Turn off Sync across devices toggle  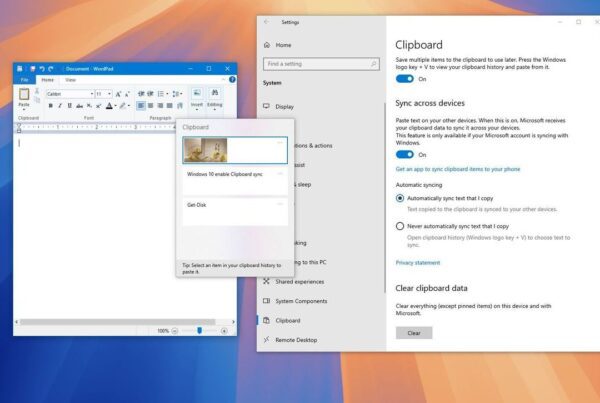tap(404, 155)
